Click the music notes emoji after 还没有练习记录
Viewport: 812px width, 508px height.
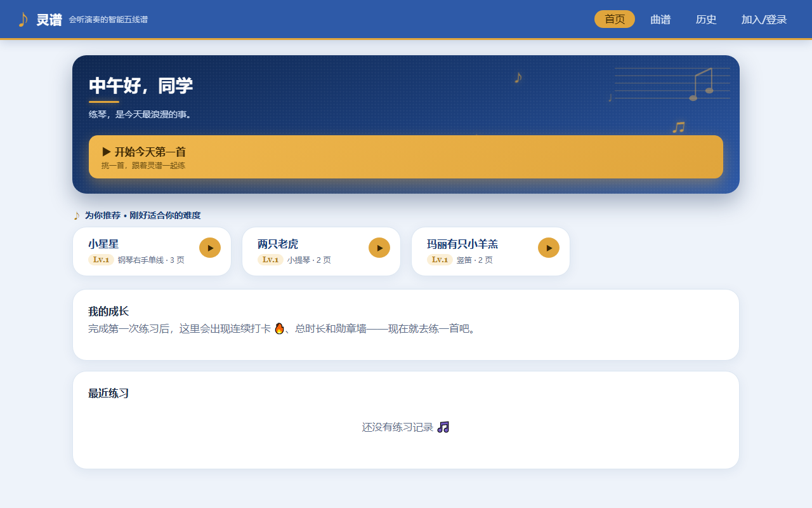[x=443, y=427]
